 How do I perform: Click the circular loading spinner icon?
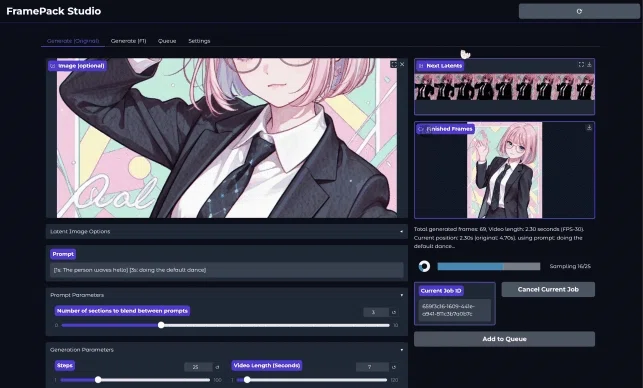coord(424,266)
